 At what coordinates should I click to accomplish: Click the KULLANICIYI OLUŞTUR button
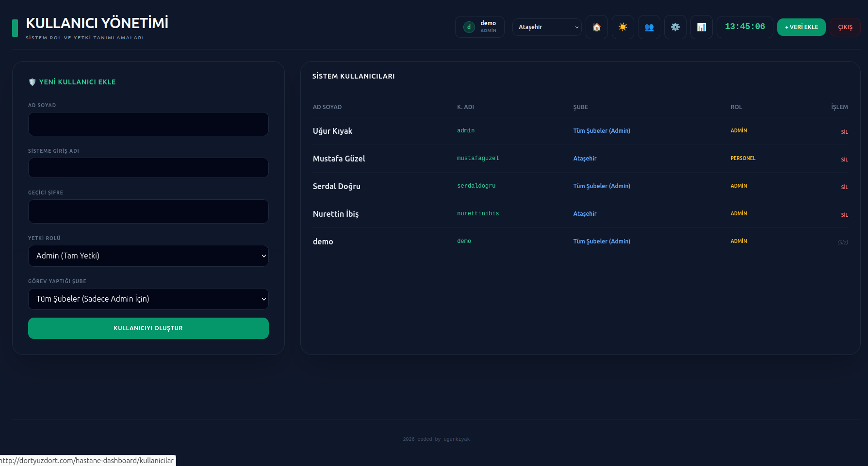click(x=148, y=328)
